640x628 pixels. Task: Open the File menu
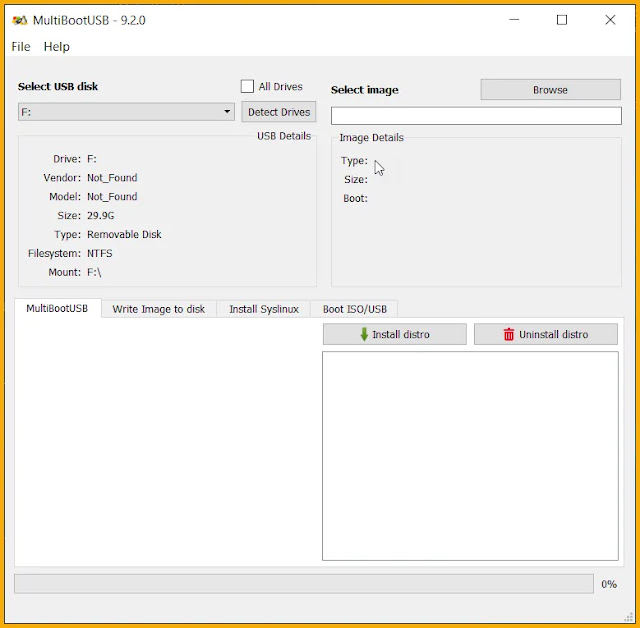(21, 47)
